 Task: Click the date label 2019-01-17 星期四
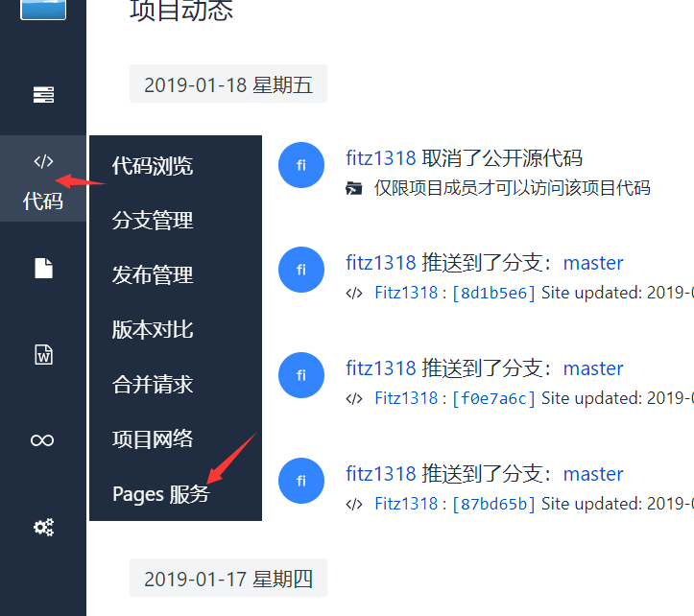[228, 578]
